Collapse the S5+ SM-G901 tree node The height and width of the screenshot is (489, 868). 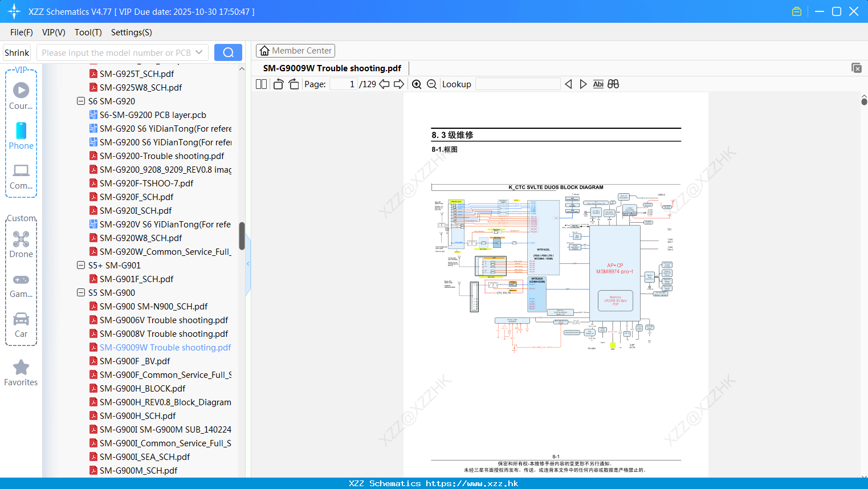click(x=80, y=265)
